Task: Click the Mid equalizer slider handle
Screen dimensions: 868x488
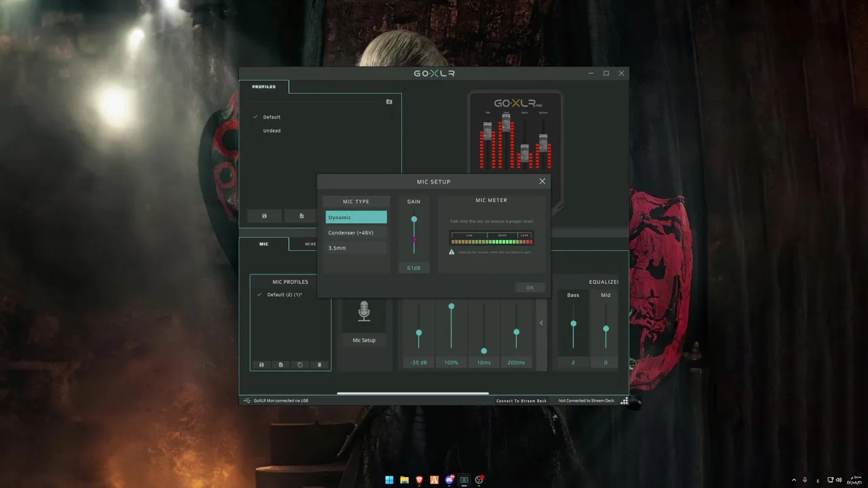Action: pyautogui.click(x=606, y=329)
